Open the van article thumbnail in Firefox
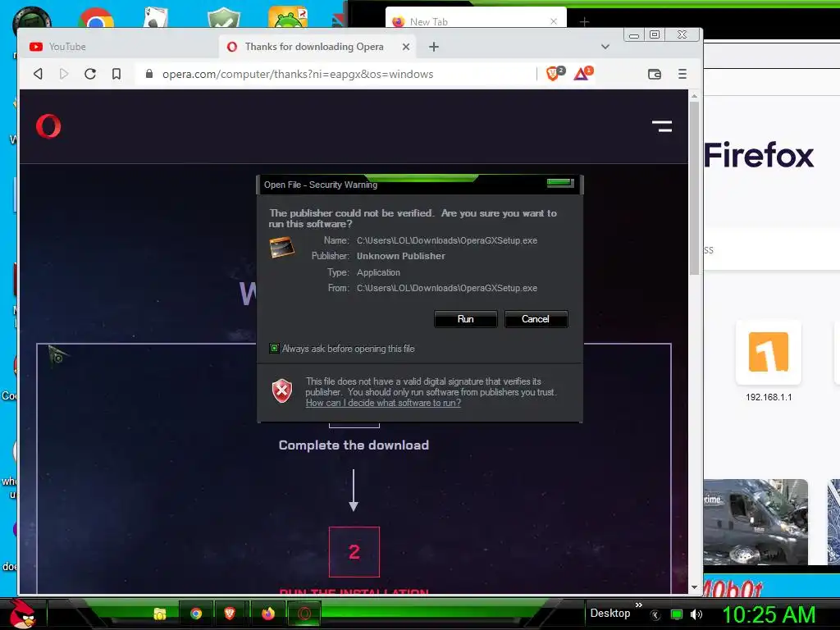The width and height of the screenshot is (840, 630). [x=756, y=522]
